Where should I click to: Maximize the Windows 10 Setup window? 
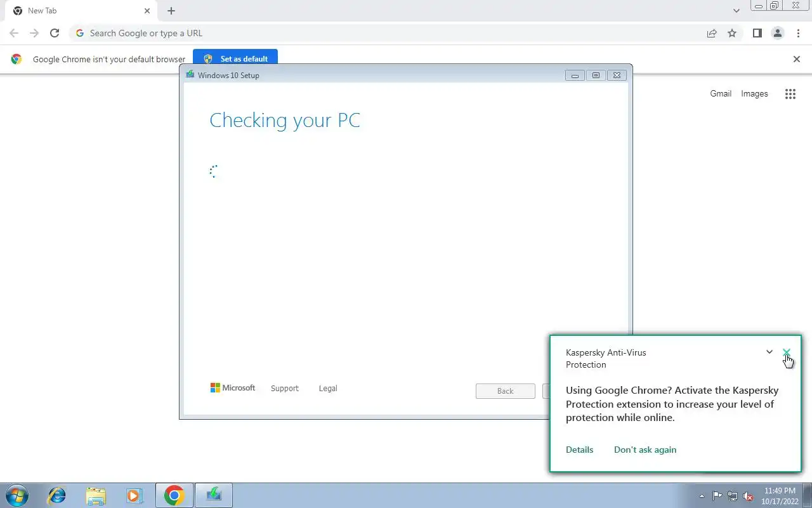pos(596,75)
